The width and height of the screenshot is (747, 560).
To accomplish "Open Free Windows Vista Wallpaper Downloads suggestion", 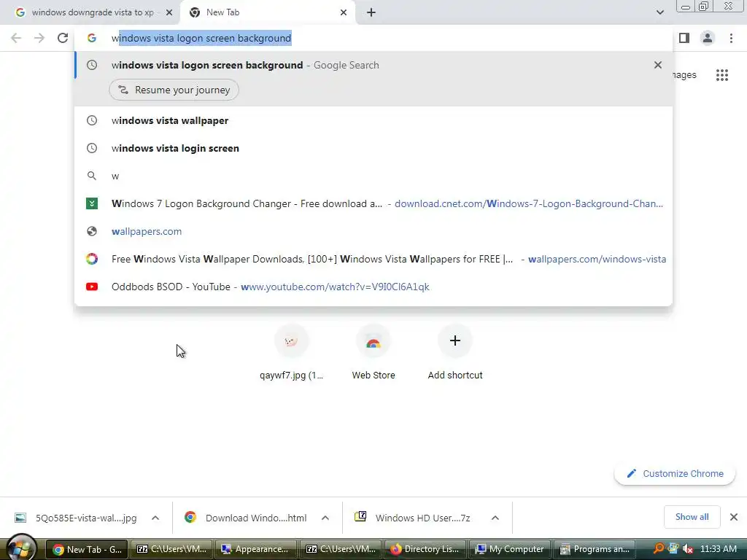I will 373,259.
